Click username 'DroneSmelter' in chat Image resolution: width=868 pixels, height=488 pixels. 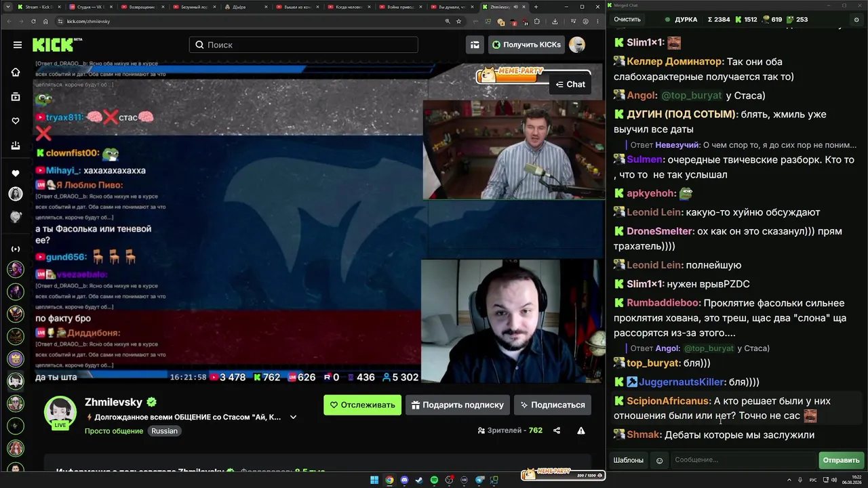point(660,231)
